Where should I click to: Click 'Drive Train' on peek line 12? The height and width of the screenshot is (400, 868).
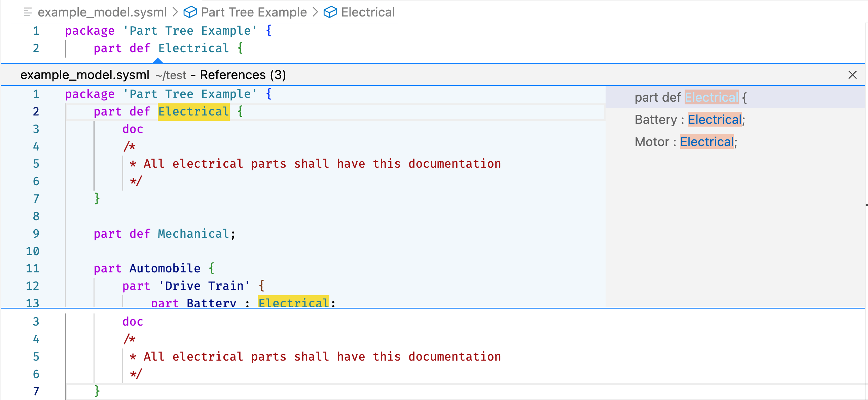[x=204, y=286]
